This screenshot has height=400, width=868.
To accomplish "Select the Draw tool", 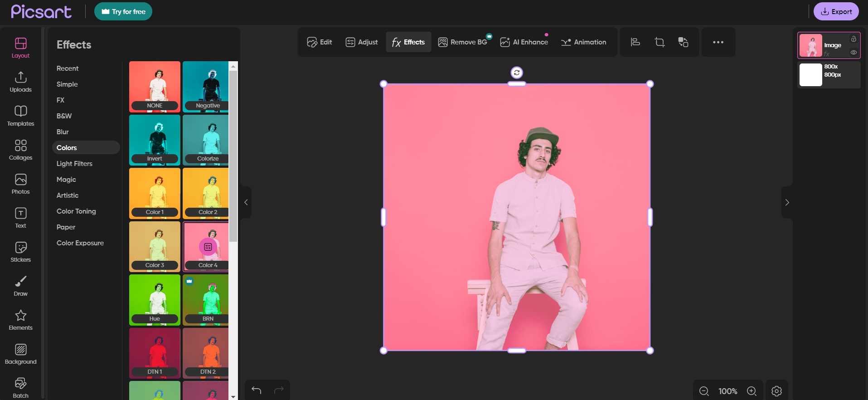I will click(x=20, y=286).
